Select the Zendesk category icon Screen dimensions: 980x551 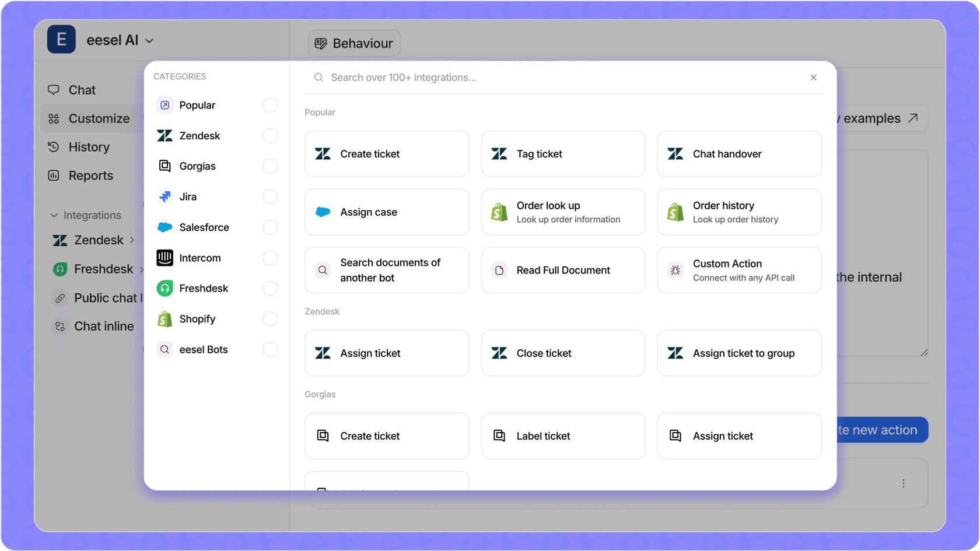[x=165, y=135]
